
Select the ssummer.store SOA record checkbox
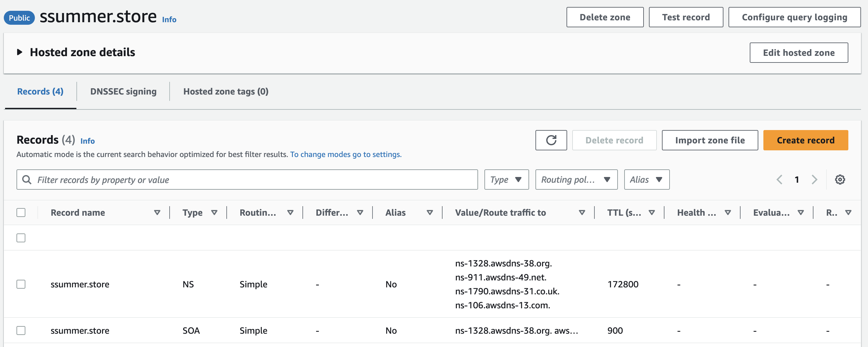pos(21,331)
